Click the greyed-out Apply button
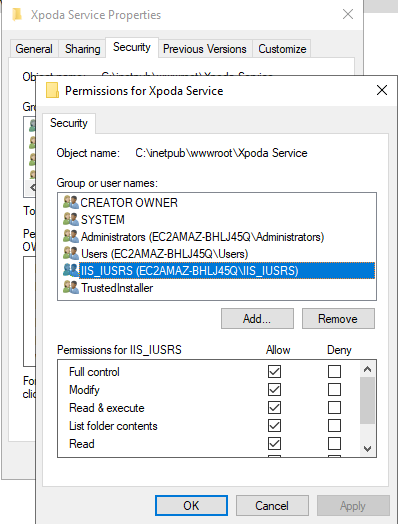Screen dimensions: 398x524 tap(353, 505)
